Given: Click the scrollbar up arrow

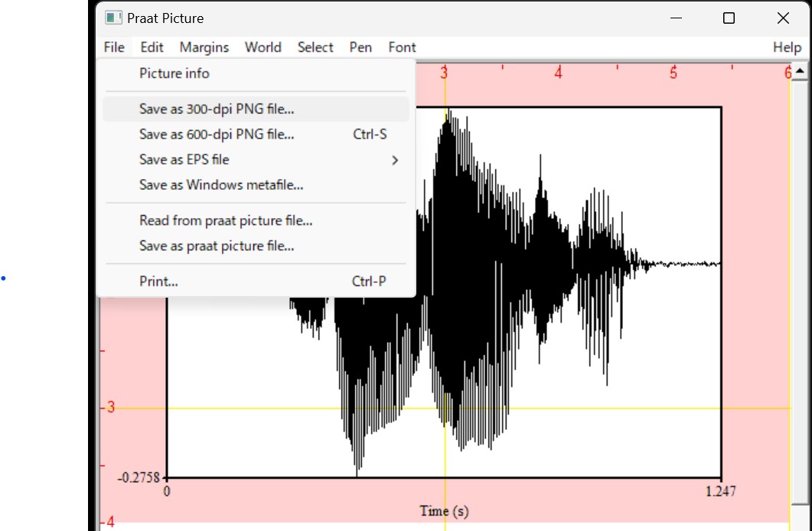Looking at the screenshot, I should 801,70.
